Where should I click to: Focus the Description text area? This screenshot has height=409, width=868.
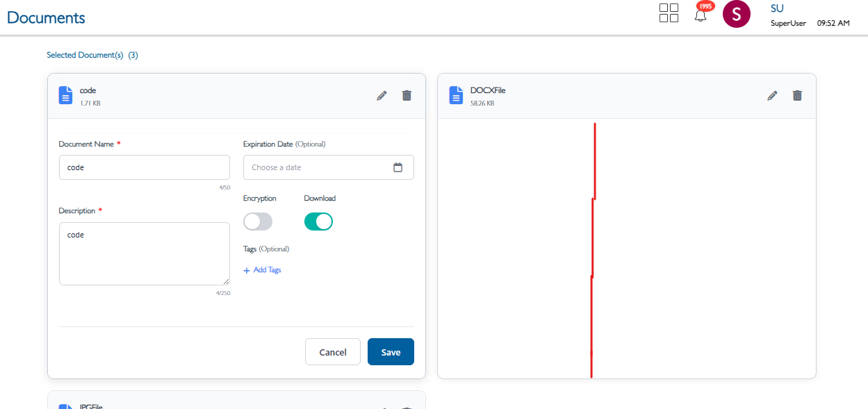tap(144, 253)
